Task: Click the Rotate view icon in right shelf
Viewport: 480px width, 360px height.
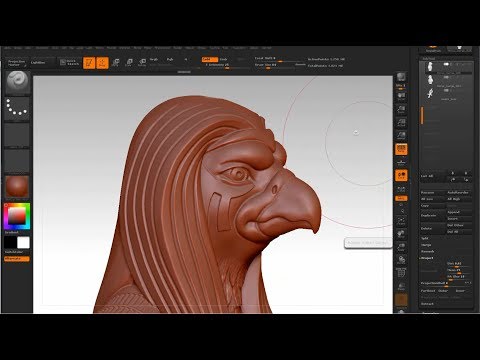Action: click(x=401, y=261)
